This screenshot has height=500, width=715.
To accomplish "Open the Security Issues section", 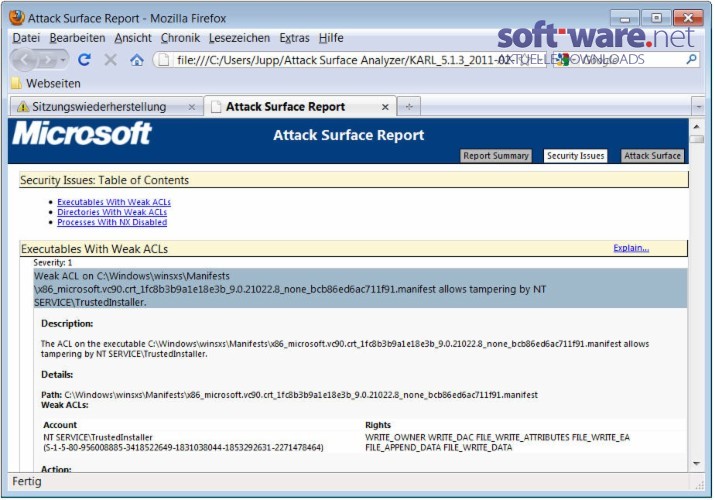I will tap(575, 156).
